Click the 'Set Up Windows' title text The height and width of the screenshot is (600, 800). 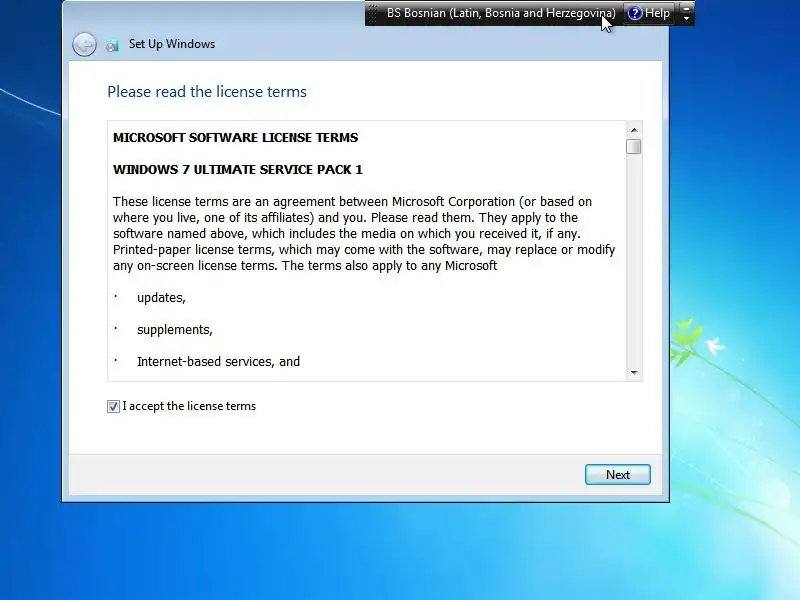coord(172,44)
